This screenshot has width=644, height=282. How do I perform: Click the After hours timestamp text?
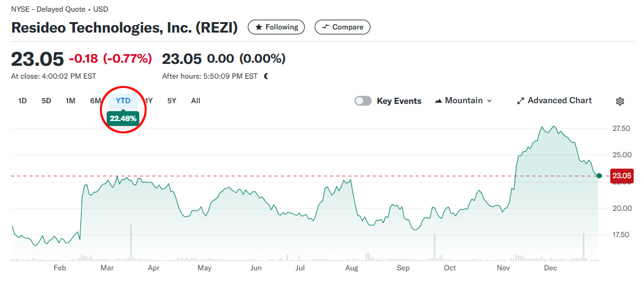[x=210, y=76]
